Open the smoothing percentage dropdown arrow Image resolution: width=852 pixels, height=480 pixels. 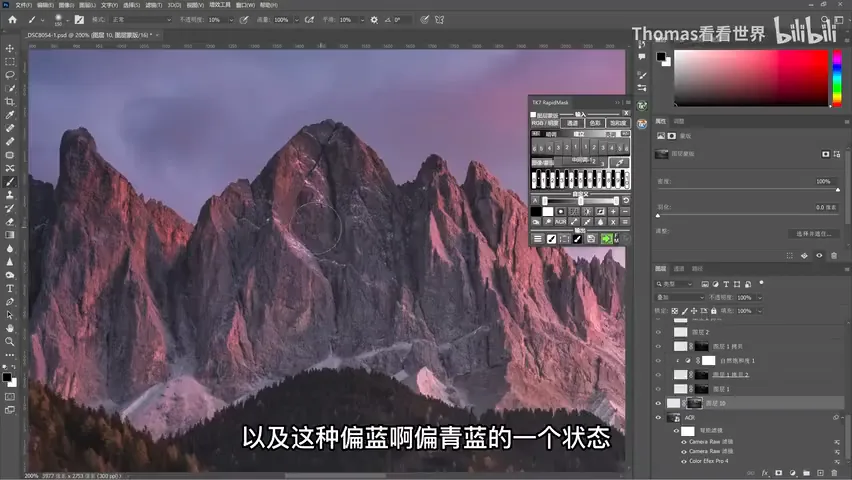[362, 20]
